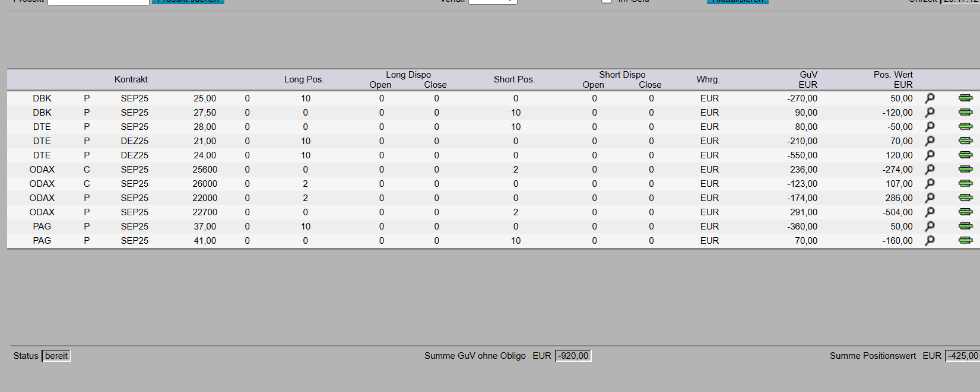Image resolution: width=980 pixels, height=392 pixels.
Task: Click green order icon for ODAX put 22000
Action: (x=965, y=197)
